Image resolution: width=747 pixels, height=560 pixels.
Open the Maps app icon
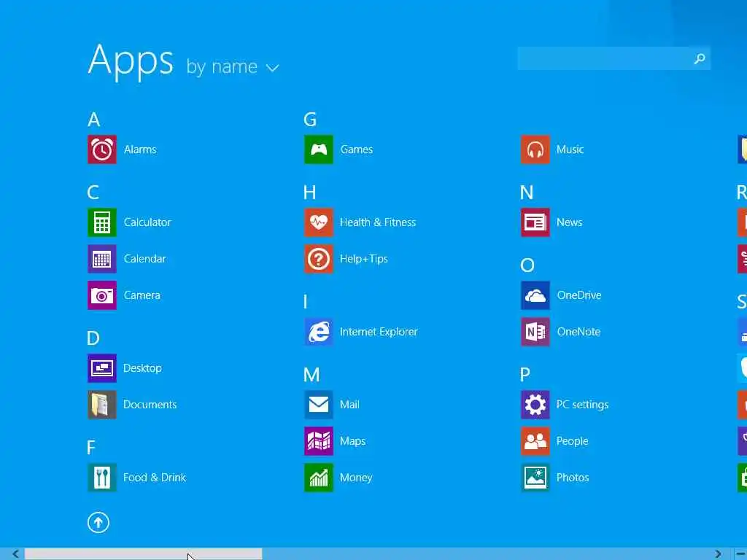(x=319, y=441)
